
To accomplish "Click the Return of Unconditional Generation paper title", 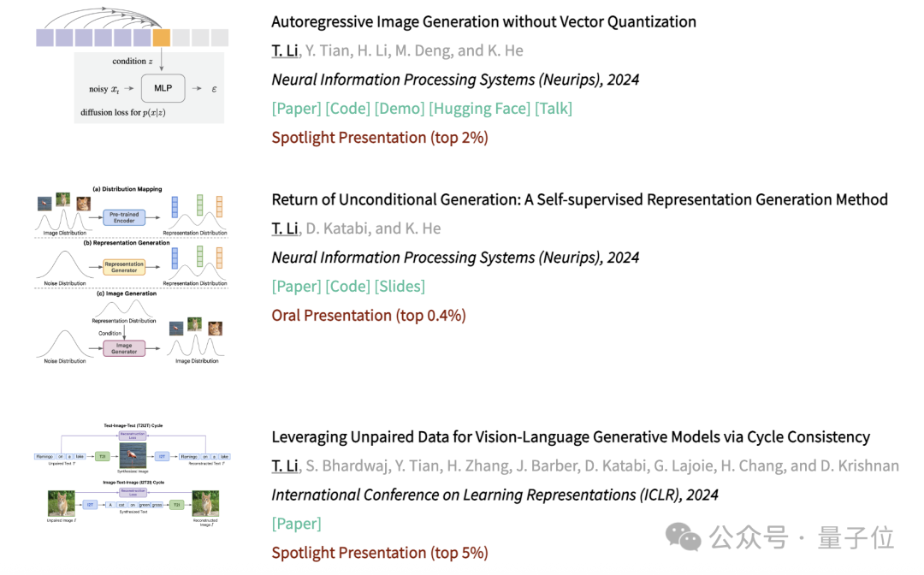I will pos(579,200).
